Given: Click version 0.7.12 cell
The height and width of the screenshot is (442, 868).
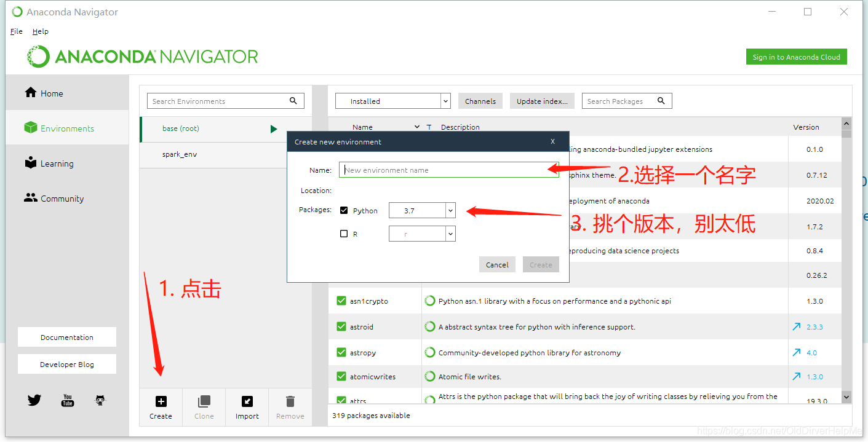Looking at the screenshot, I should tap(816, 175).
